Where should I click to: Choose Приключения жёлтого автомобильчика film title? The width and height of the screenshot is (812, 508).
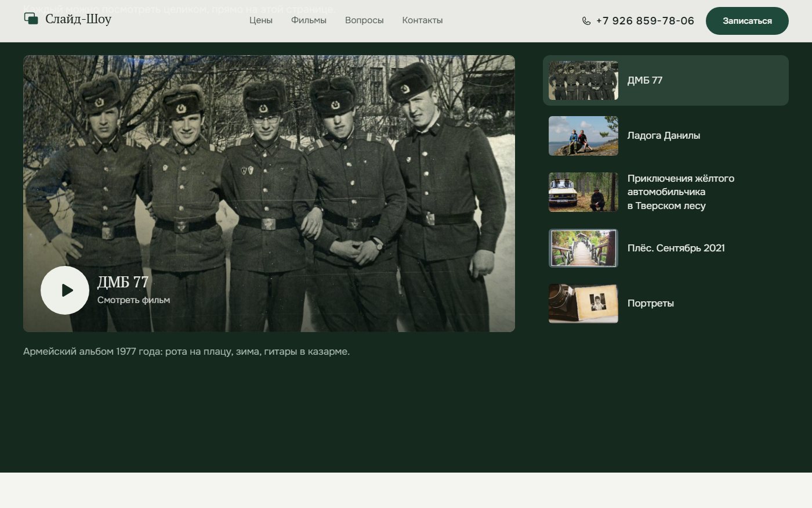[681, 192]
